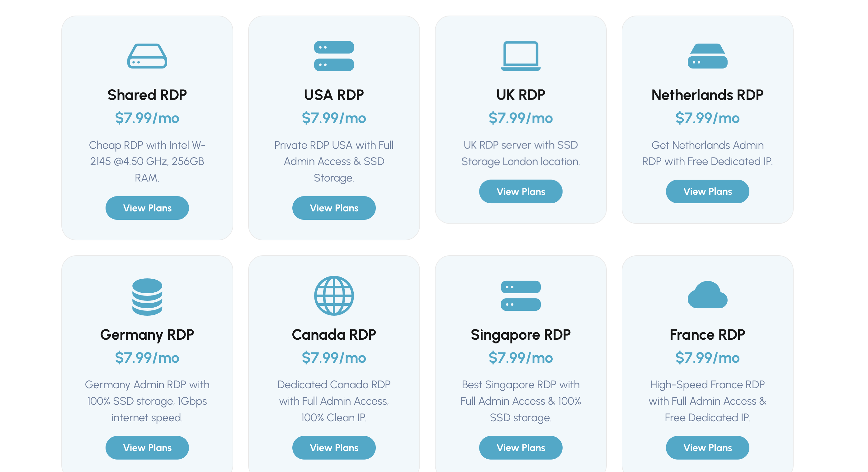Click the Netherlands RDP drive icon
Viewport: 868px width, 472px height.
pos(707,56)
